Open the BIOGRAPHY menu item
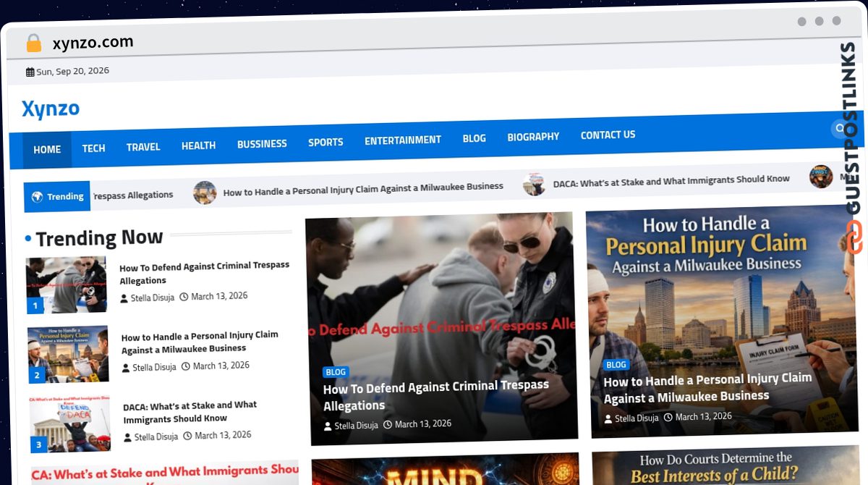The image size is (868, 485). click(x=533, y=137)
